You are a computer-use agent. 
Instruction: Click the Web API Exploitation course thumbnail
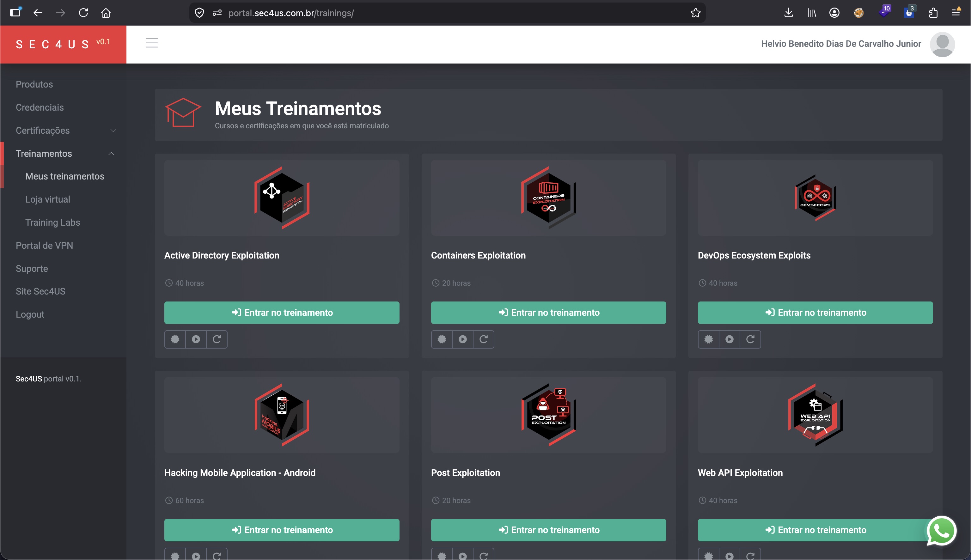[815, 415]
